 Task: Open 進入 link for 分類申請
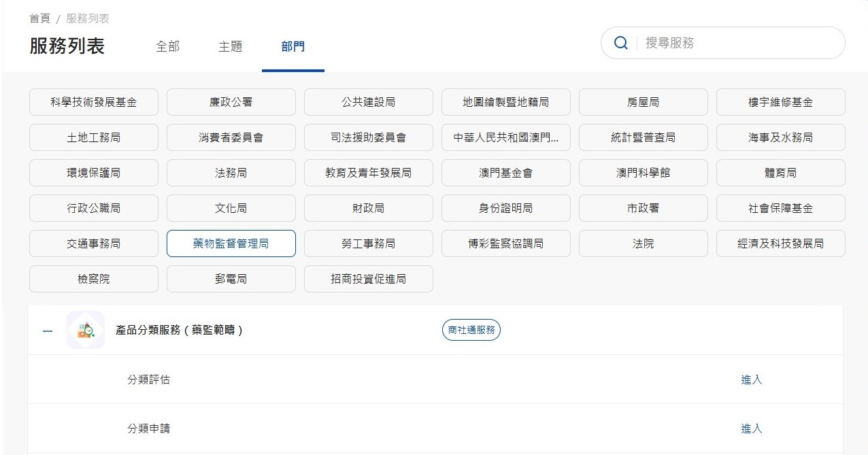[x=751, y=428]
